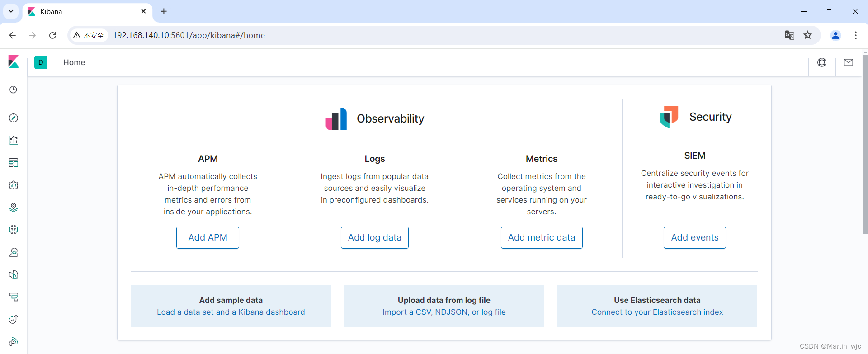The image size is (868, 354).
Task: Click the Observability title text
Action: click(391, 118)
